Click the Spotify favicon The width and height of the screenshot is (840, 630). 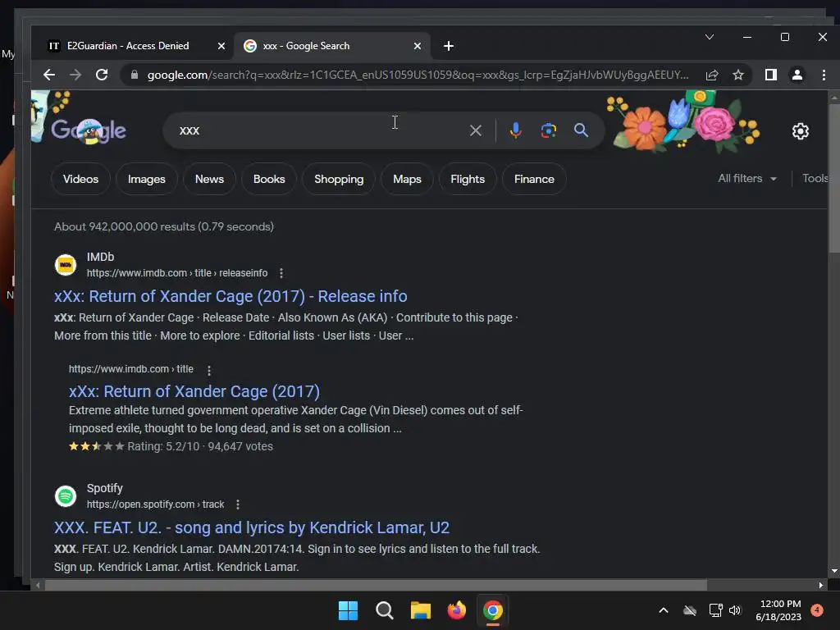(66, 496)
